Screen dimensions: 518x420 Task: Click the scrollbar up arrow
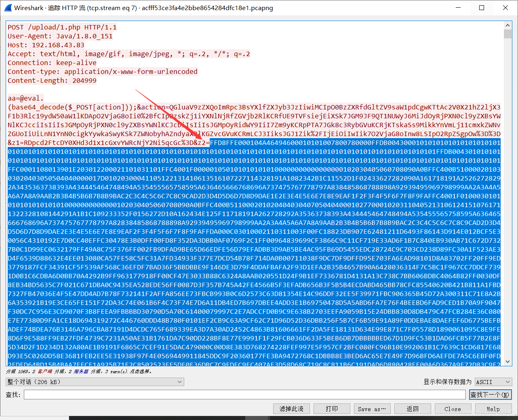pos(508,25)
